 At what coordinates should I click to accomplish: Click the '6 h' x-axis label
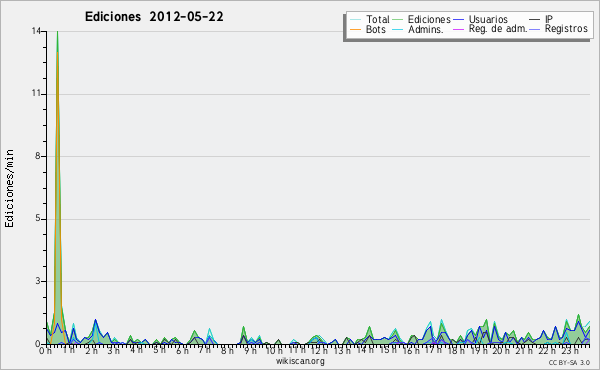pyautogui.click(x=182, y=350)
